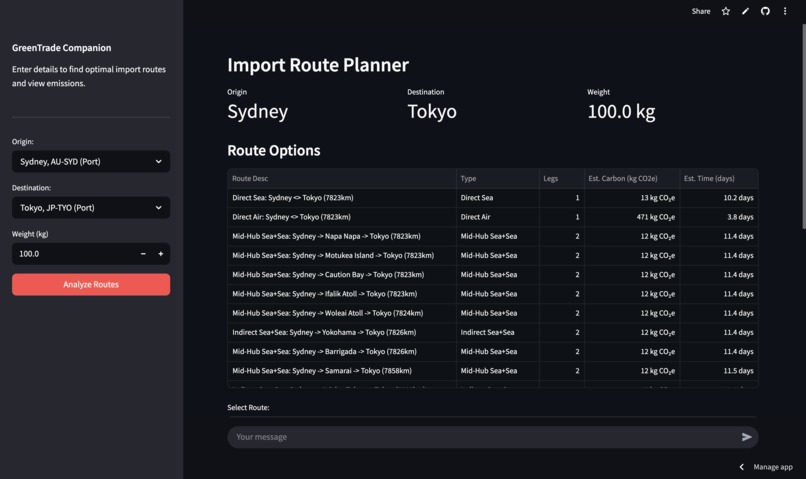806x479 pixels.
Task: Select the route via Napa Napa
Action: [x=492, y=236]
